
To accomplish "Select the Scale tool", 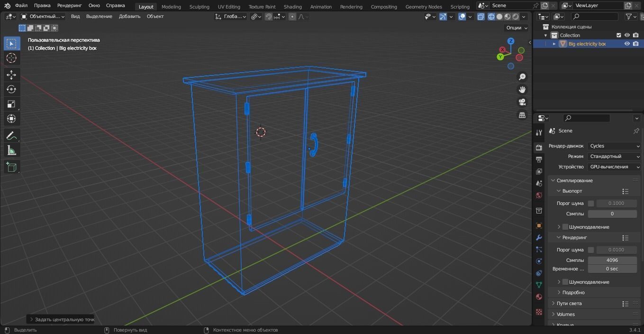I will pos(12,104).
